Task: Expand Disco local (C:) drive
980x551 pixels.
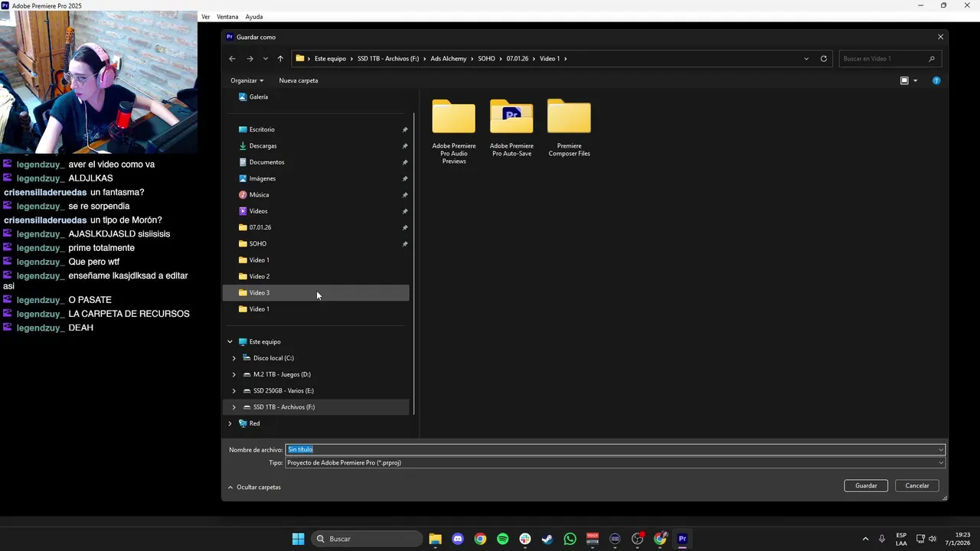Action: click(x=234, y=358)
